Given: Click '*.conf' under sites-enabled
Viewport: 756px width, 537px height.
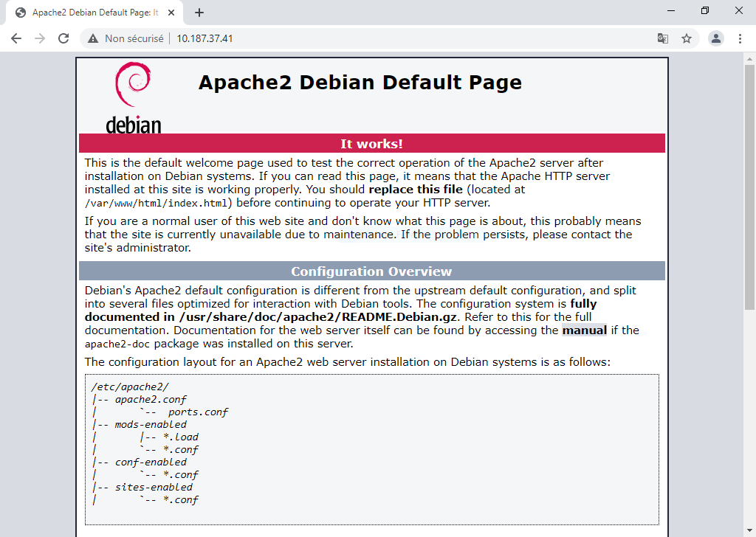Looking at the screenshot, I should pos(180,499).
